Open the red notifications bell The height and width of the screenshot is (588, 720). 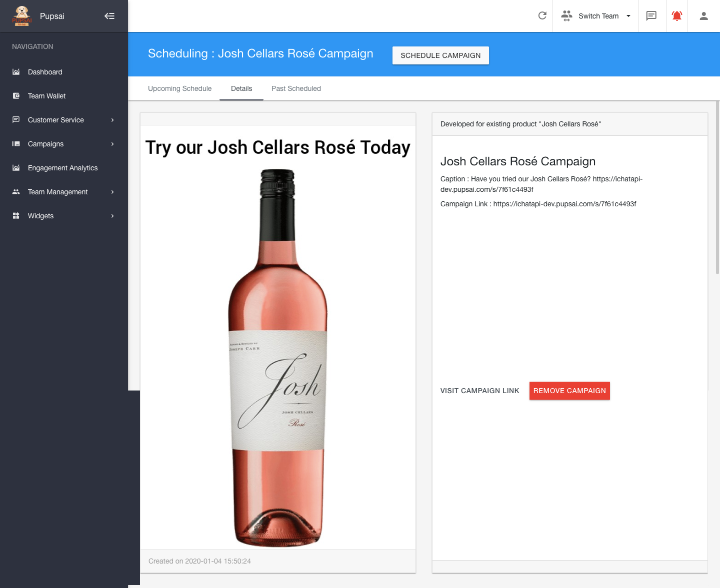677,16
